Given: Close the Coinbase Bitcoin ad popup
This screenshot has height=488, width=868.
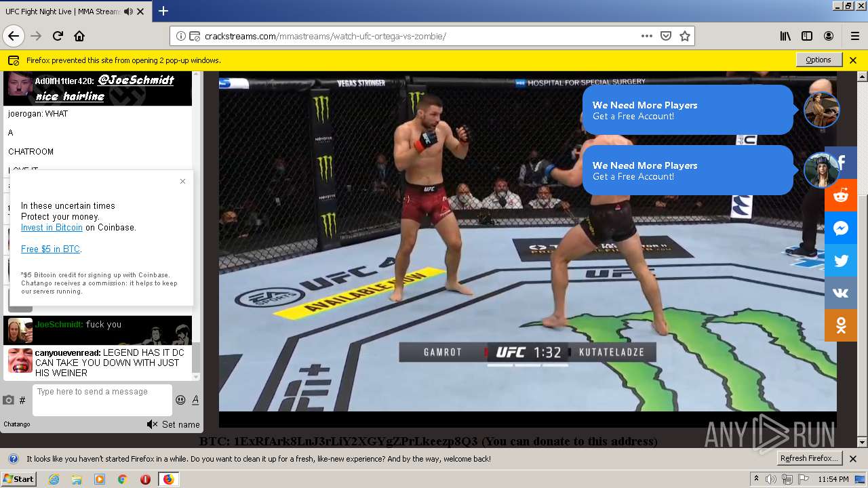Looking at the screenshot, I should click(x=182, y=181).
